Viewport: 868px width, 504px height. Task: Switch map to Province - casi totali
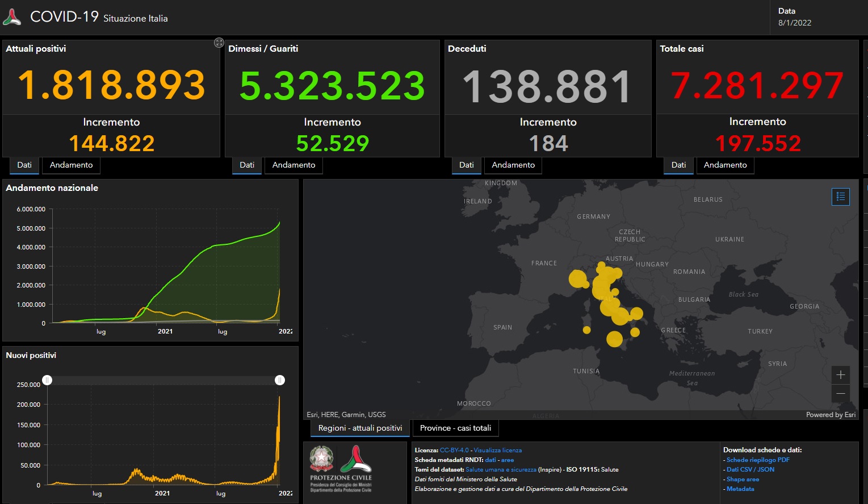455,428
